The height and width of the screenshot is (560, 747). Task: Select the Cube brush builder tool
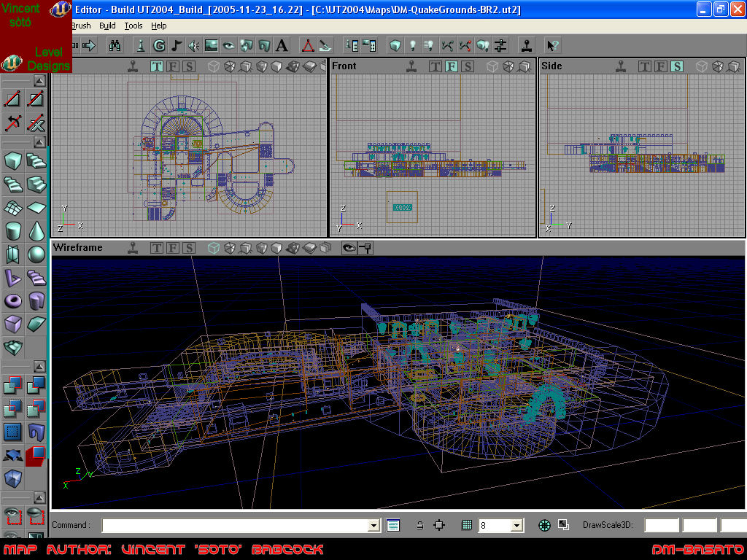pos(12,162)
